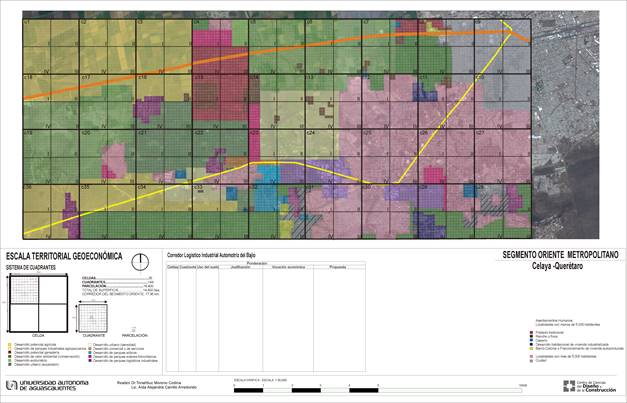This screenshot has width=627, height=403.
Task: Click the Justificación column header
Action: [239, 268]
